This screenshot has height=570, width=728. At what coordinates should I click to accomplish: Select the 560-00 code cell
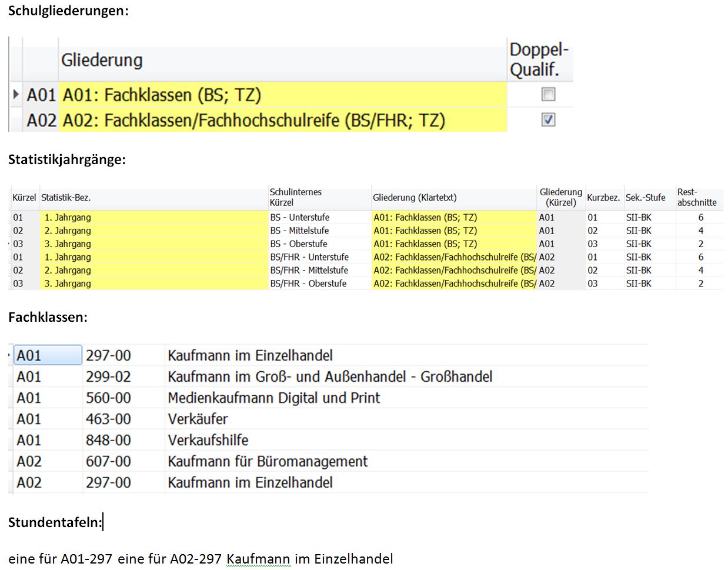123,398
